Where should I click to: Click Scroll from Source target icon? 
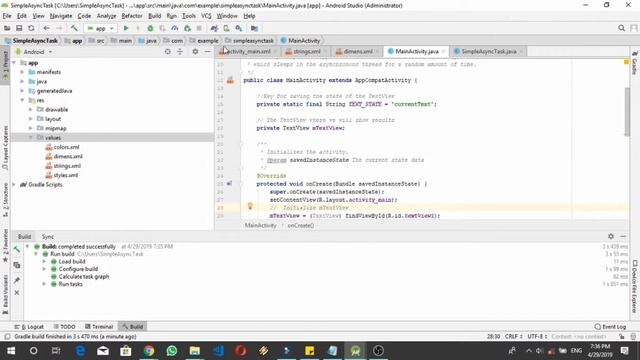(x=167, y=52)
